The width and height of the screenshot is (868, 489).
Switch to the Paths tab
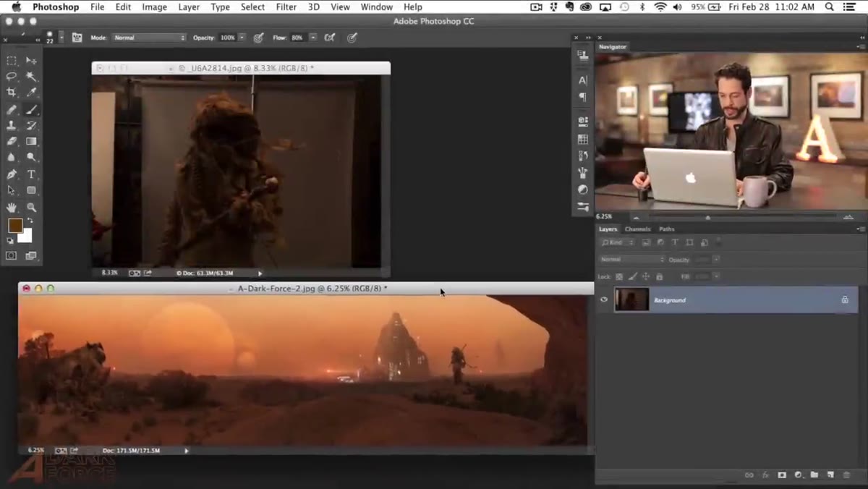[666, 229]
